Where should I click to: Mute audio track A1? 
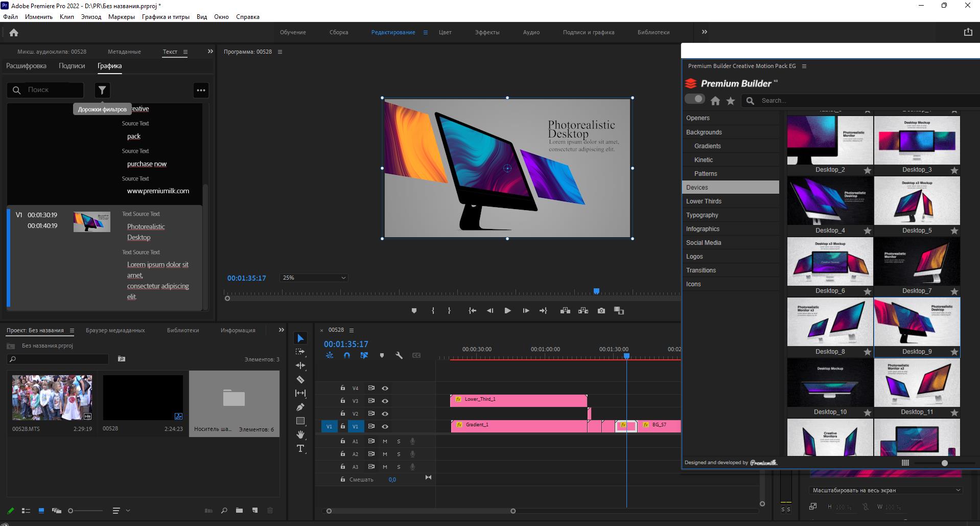click(x=385, y=441)
